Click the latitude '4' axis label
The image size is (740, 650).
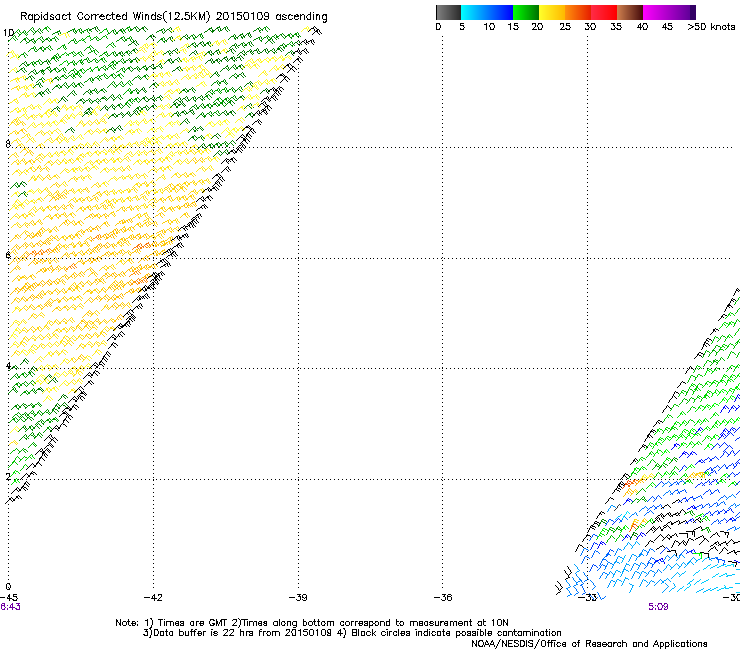[8, 366]
